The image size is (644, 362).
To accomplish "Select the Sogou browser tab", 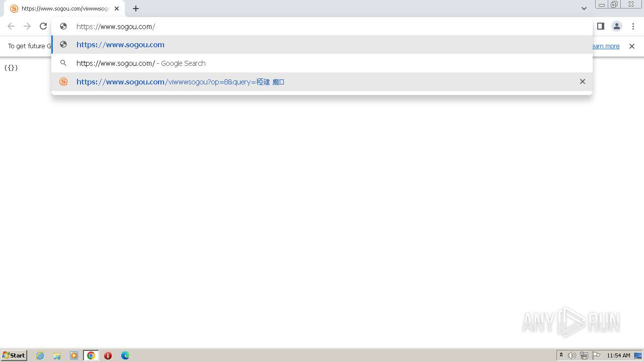I will 64,9.
